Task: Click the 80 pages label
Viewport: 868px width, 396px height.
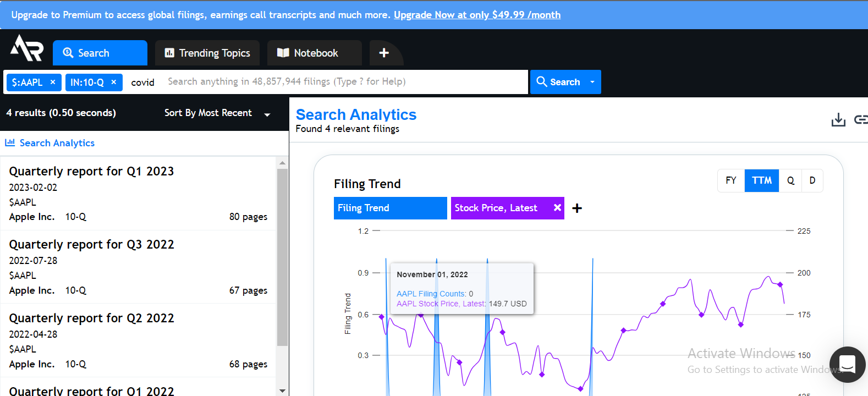Action: point(248,217)
